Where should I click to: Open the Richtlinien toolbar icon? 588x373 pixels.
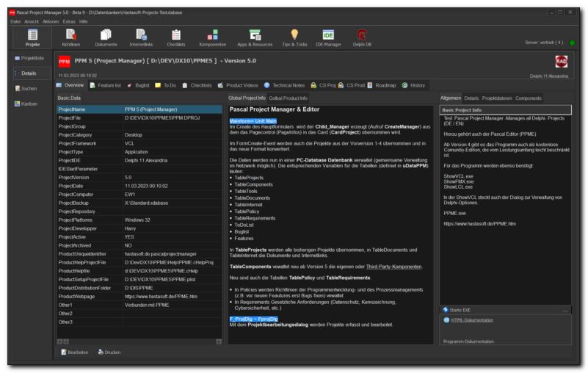71,37
